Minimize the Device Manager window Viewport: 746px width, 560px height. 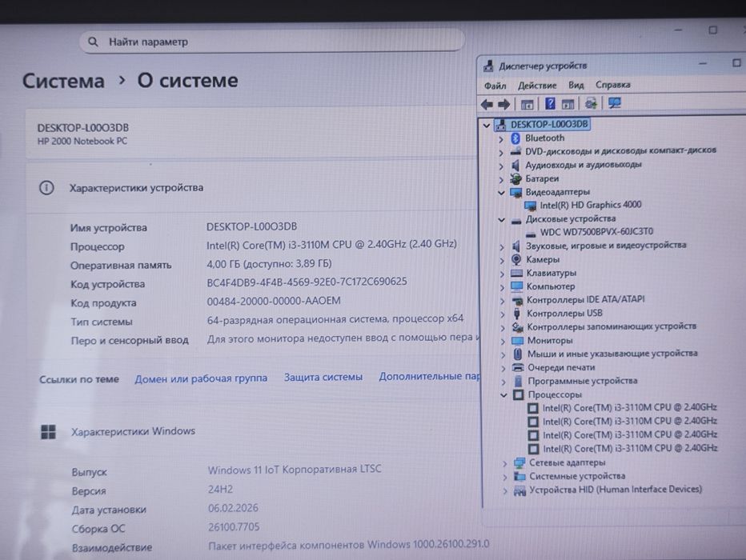(702, 63)
